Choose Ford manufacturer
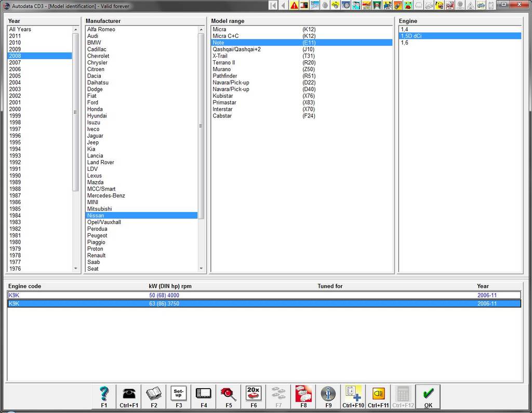Image resolution: width=532 pixels, height=413 pixels. tap(141, 102)
